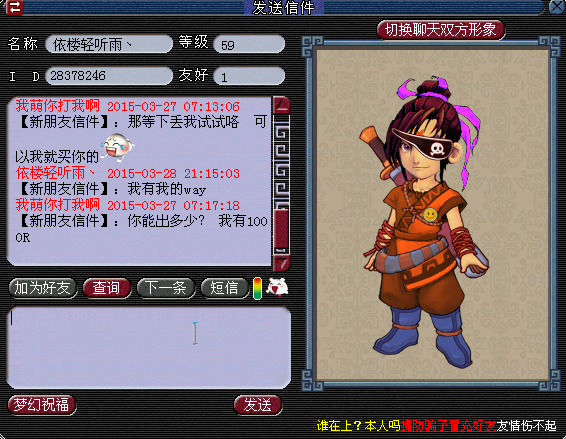Click the 名称 name field
566x439 pixels.
coord(109,44)
